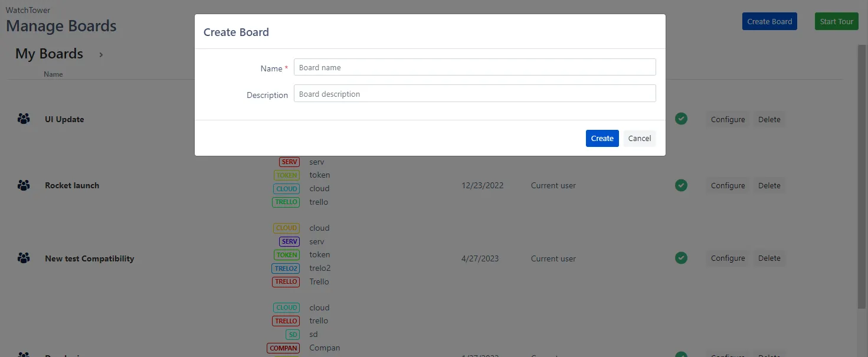The height and width of the screenshot is (357, 868).
Task: Delete the Rocket launch board
Action: tap(769, 185)
